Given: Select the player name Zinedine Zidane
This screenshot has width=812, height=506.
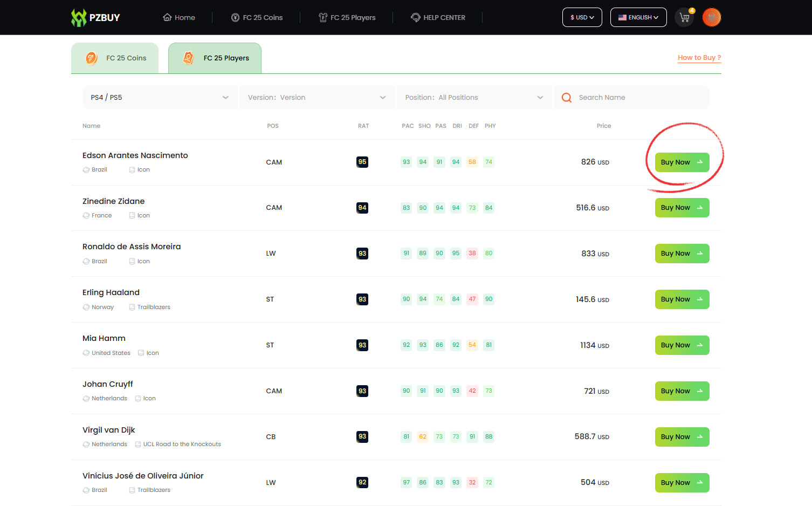Looking at the screenshot, I should 114,201.
